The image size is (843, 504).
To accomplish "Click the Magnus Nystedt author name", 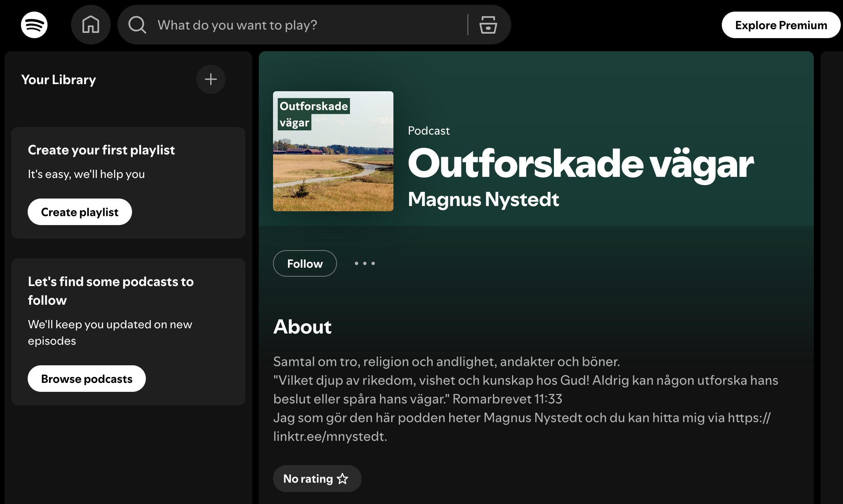I will [x=484, y=199].
